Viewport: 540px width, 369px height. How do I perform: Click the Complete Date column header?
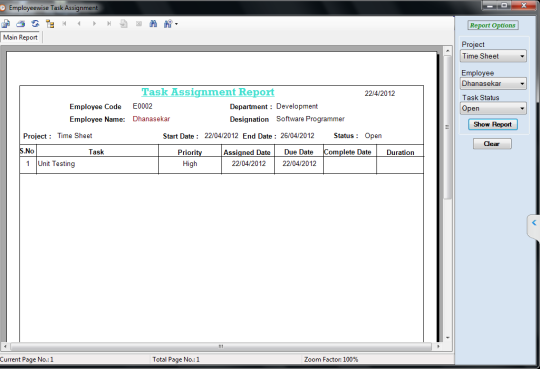(x=347, y=152)
